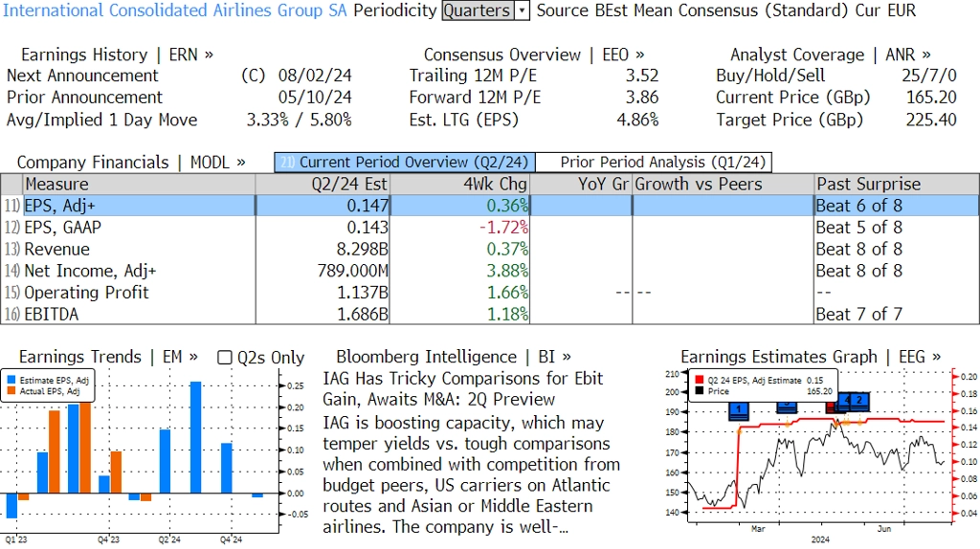
Task: Click the Target Price 225.40 value
Action: click(x=931, y=120)
